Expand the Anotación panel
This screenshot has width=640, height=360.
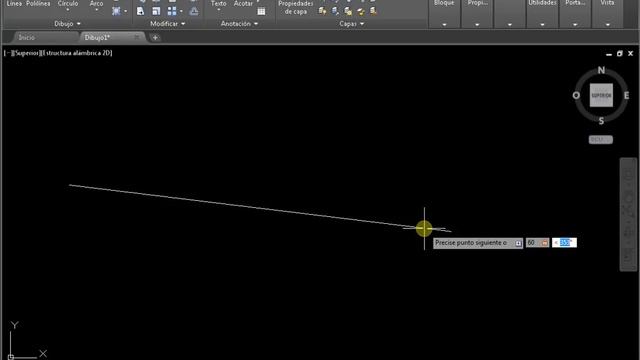(239, 24)
